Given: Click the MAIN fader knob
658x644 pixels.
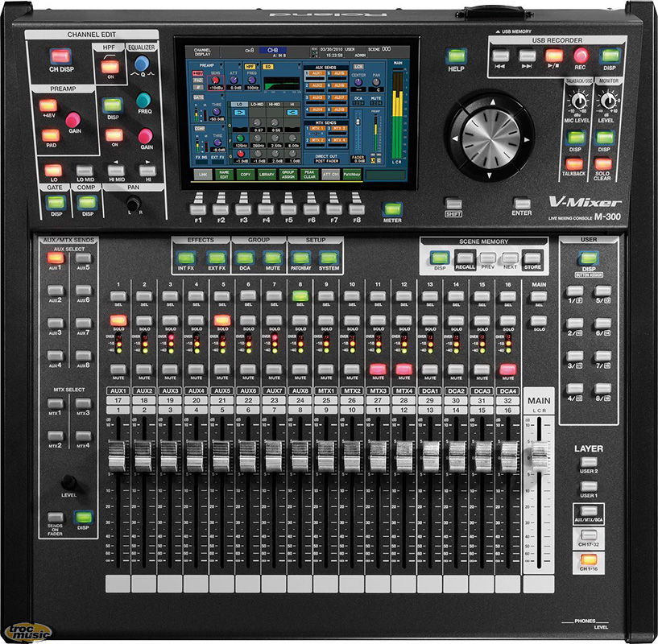Looking at the screenshot, I should click(x=537, y=456).
